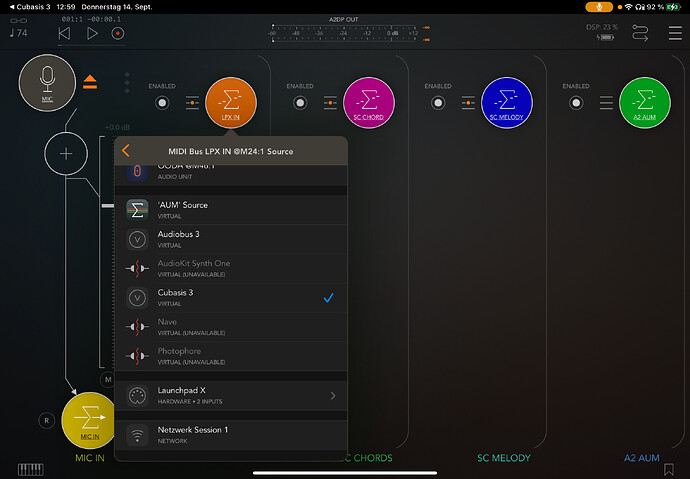Open the A2 AUM MIDI bus node
This screenshot has height=479, width=690.
pyautogui.click(x=645, y=102)
